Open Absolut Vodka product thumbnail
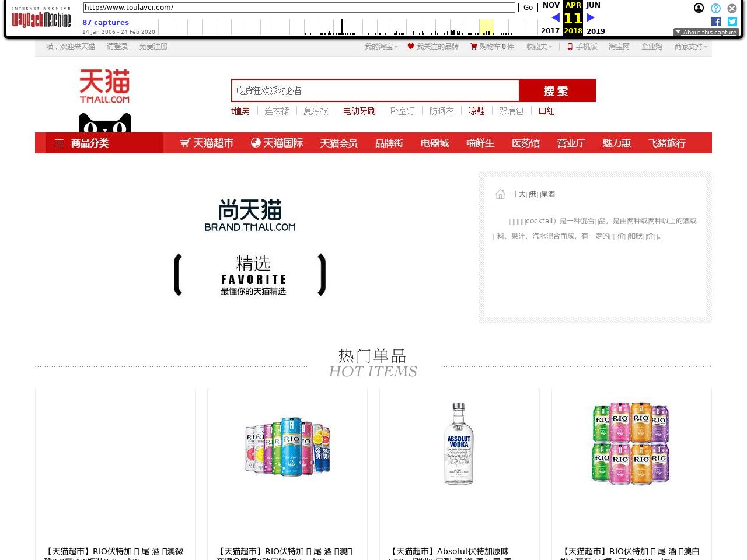The image size is (747, 560). point(459,444)
